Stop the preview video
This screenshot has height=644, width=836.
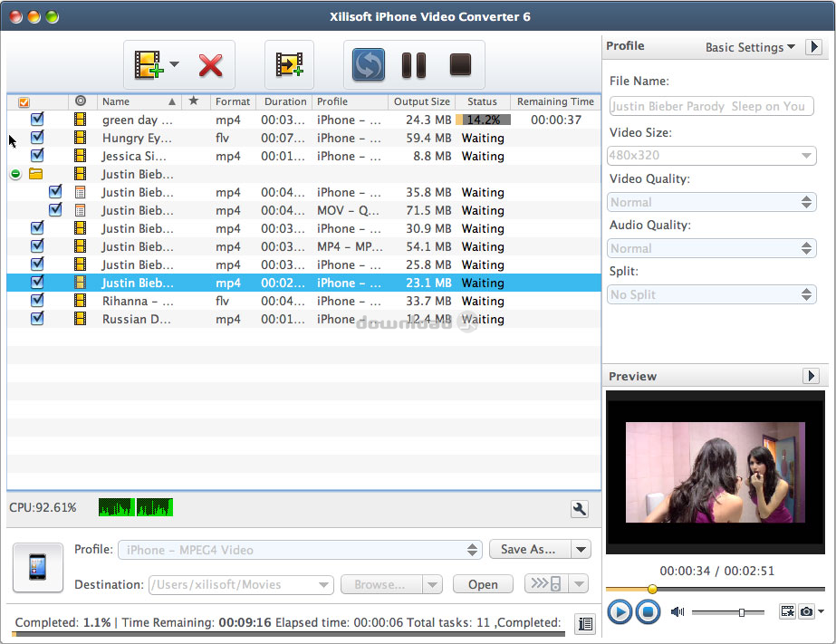[648, 611]
